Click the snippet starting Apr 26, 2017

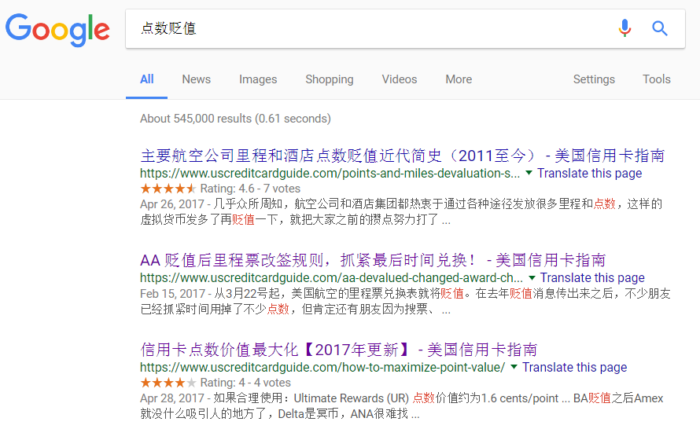(401, 212)
